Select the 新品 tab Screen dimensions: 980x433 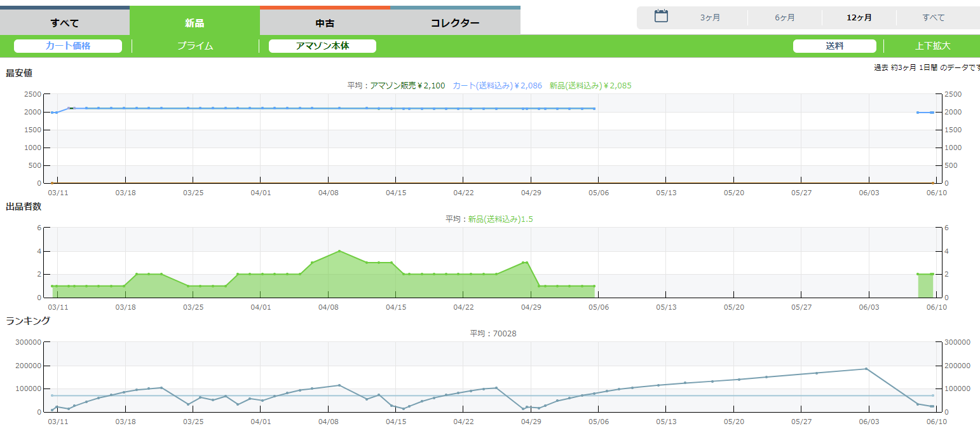(x=194, y=23)
